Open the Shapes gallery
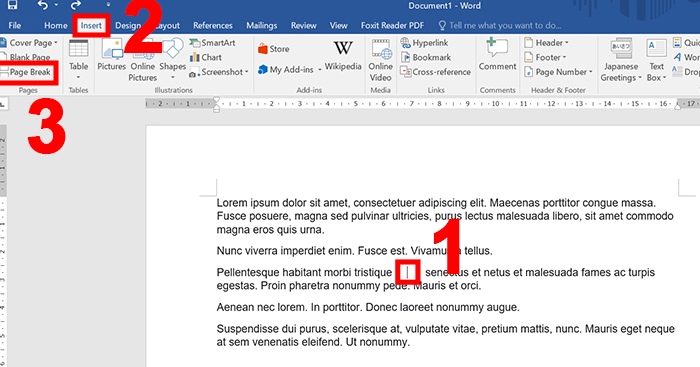The width and height of the screenshot is (700, 367). 173,59
